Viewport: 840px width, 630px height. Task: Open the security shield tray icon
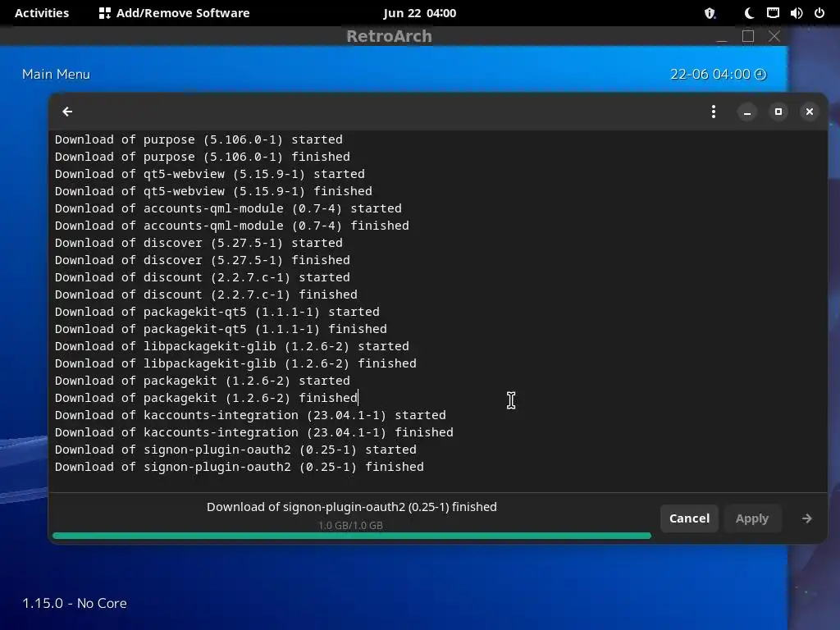[x=710, y=13]
